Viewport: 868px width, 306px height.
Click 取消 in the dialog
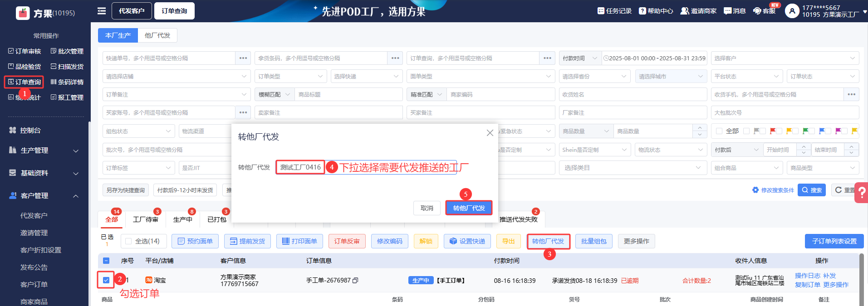pos(427,208)
